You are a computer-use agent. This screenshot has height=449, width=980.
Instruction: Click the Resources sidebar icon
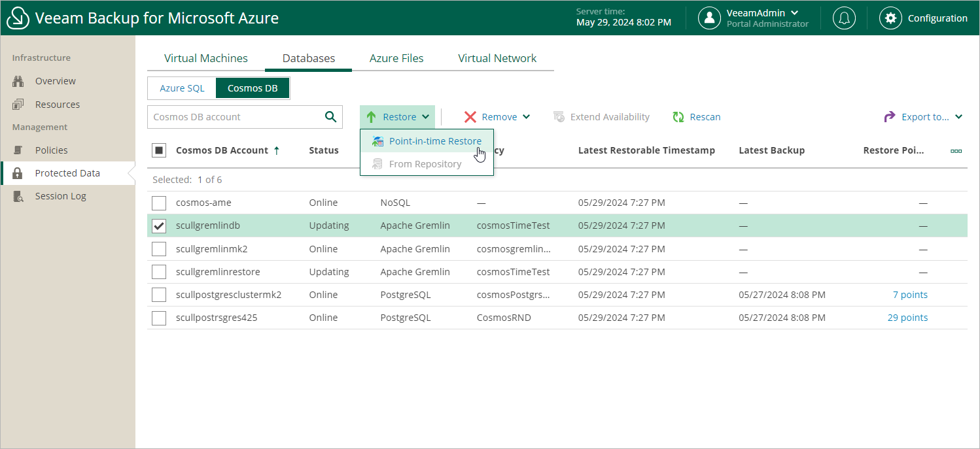pyautogui.click(x=18, y=105)
